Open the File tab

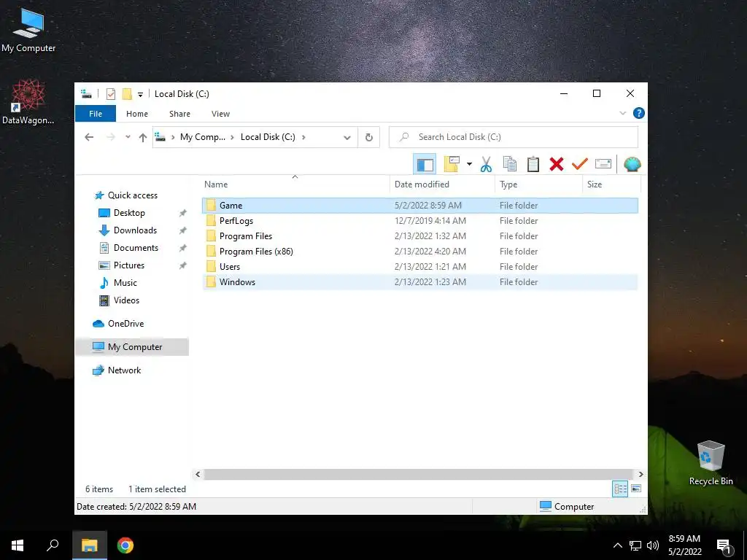coord(96,114)
